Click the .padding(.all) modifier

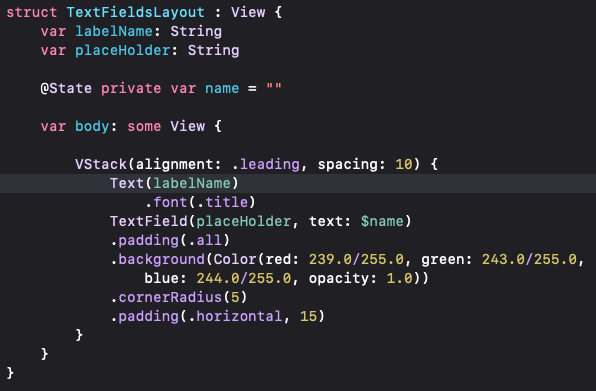click(x=170, y=241)
